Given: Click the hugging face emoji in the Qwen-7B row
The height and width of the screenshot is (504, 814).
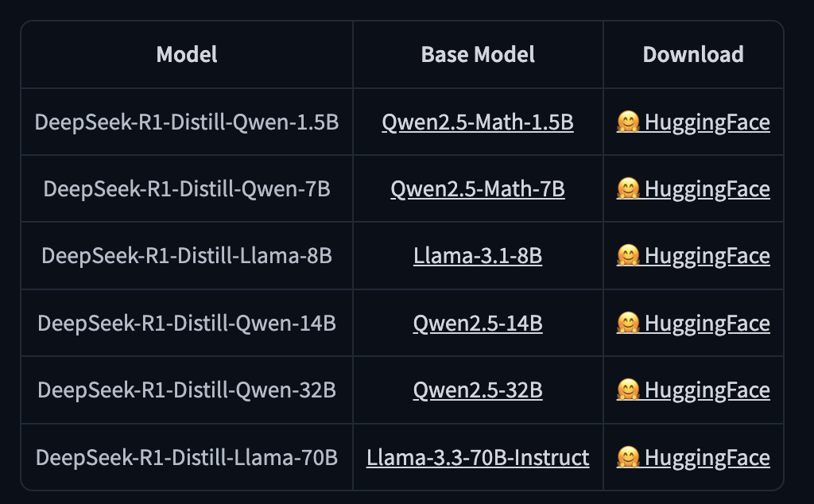Looking at the screenshot, I should (x=628, y=189).
